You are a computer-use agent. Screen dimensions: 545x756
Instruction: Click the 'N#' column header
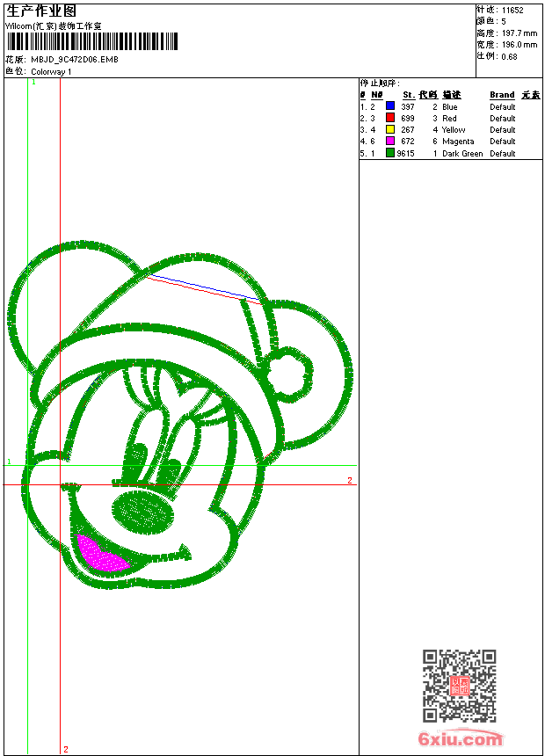coord(377,95)
